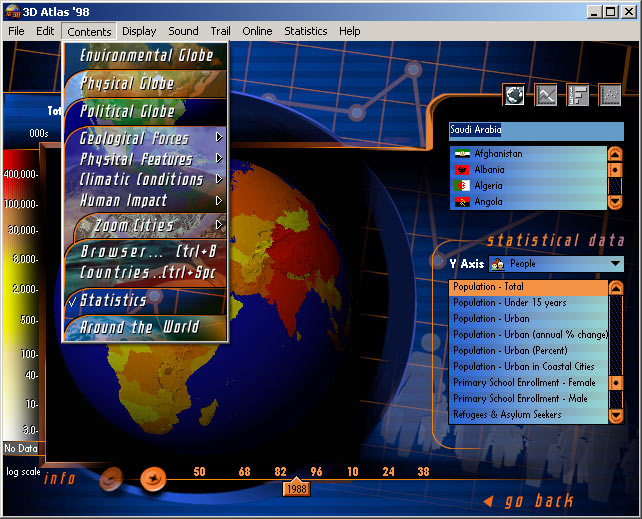
Task: Click year 50 on the timeline
Action: (199, 472)
